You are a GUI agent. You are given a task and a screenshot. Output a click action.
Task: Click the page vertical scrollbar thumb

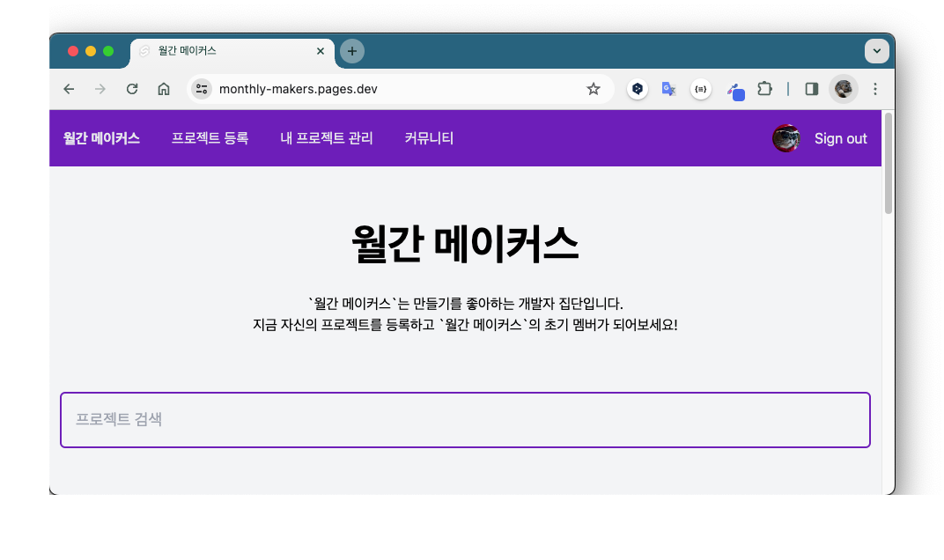888,163
